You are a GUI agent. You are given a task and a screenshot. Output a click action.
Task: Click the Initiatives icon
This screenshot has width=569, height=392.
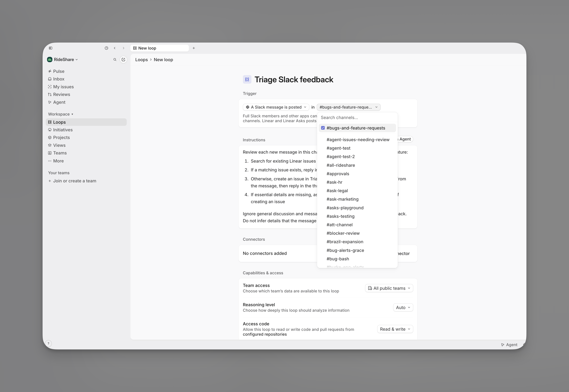[x=50, y=130]
